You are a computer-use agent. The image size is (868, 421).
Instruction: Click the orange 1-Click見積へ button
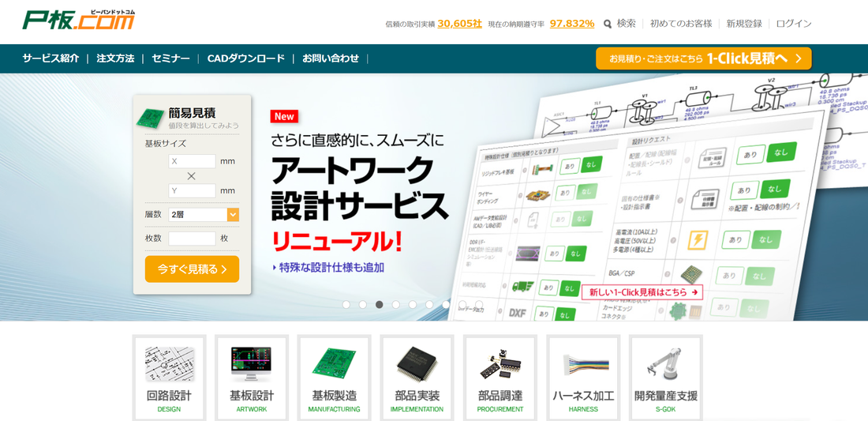[703, 58]
